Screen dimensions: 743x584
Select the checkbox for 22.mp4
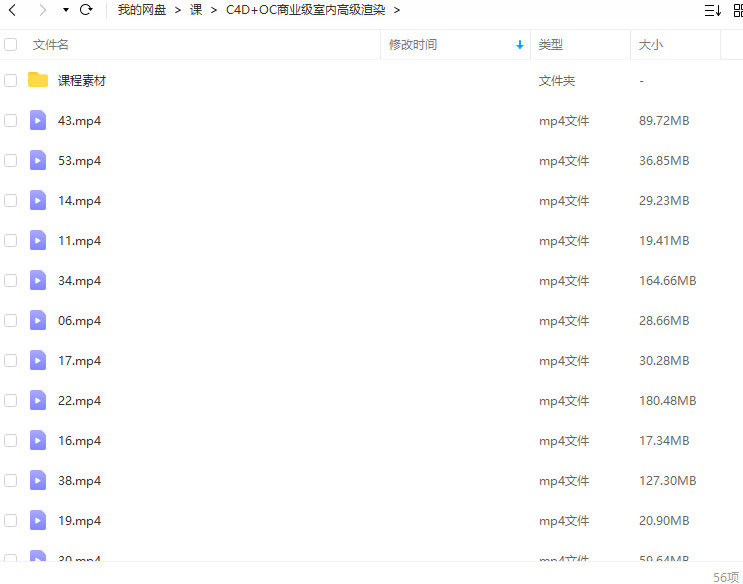point(11,400)
